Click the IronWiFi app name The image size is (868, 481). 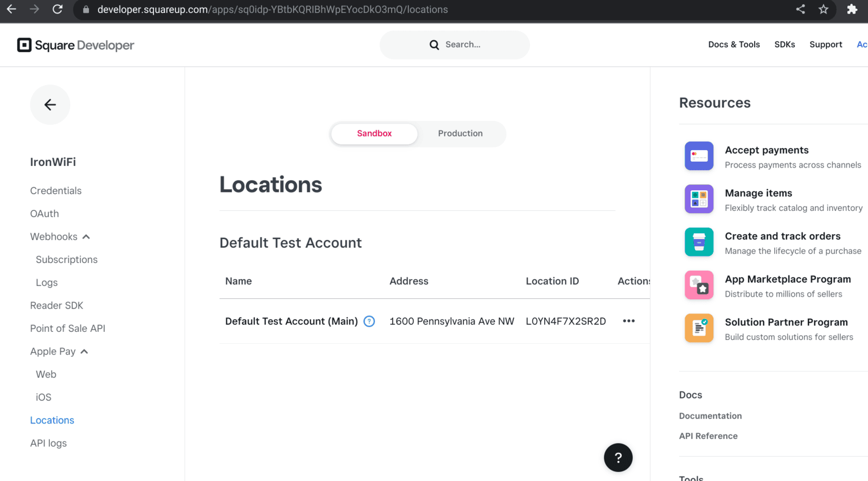click(53, 162)
